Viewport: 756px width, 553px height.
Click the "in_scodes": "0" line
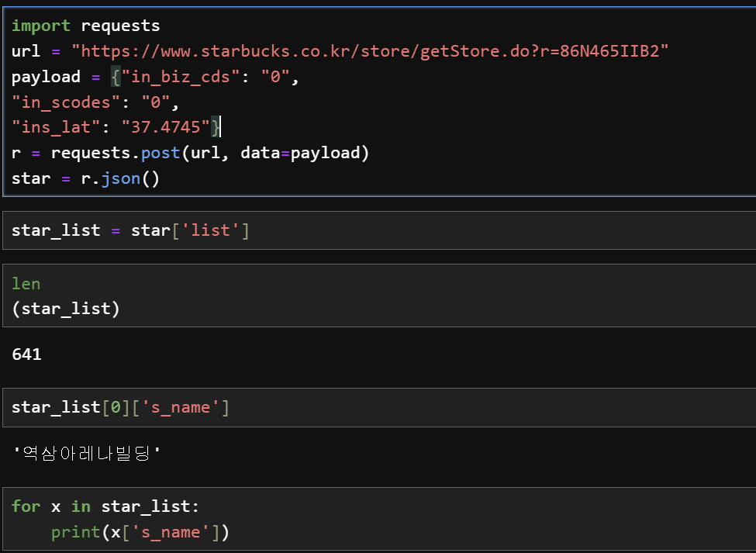pos(95,102)
